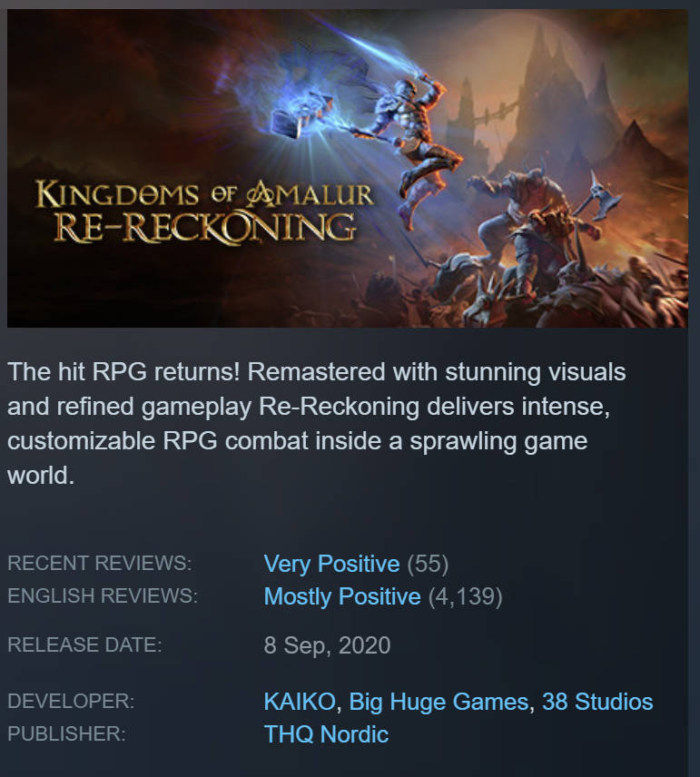Viewport: 700px width, 777px height.
Task: Click the 8 Sep, 2020 release date
Action: 327,645
